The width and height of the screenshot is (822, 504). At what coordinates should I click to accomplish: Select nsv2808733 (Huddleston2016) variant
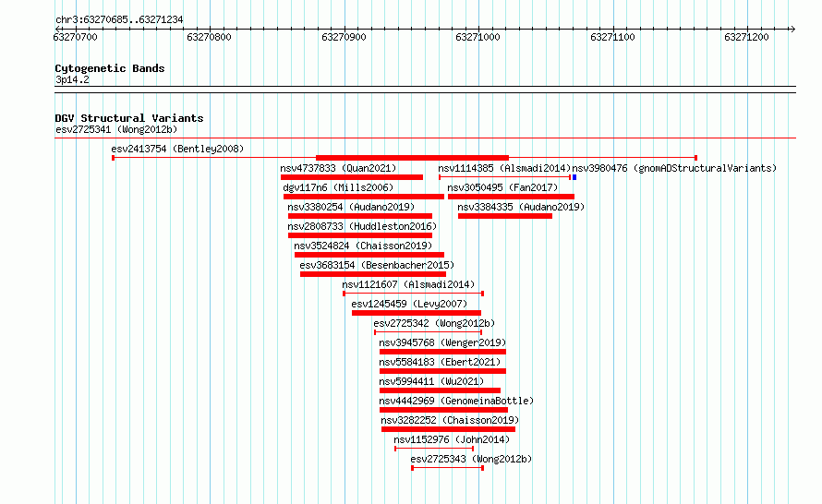coord(362,226)
